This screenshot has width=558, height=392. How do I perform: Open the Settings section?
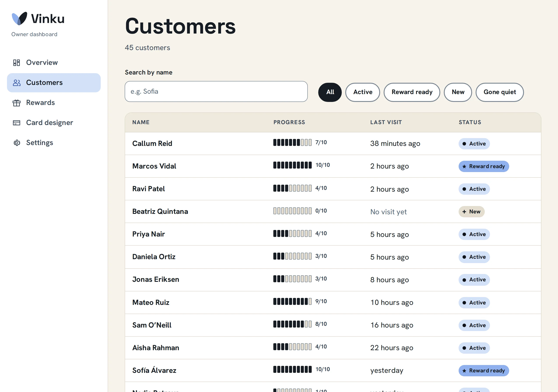pyautogui.click(x=54, y=143)
